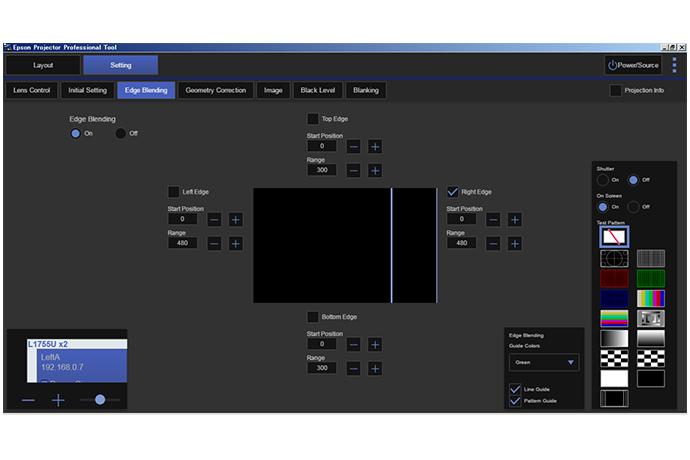
Task: Uncheck the Right Edge checkbox
Action: point(453,191)
